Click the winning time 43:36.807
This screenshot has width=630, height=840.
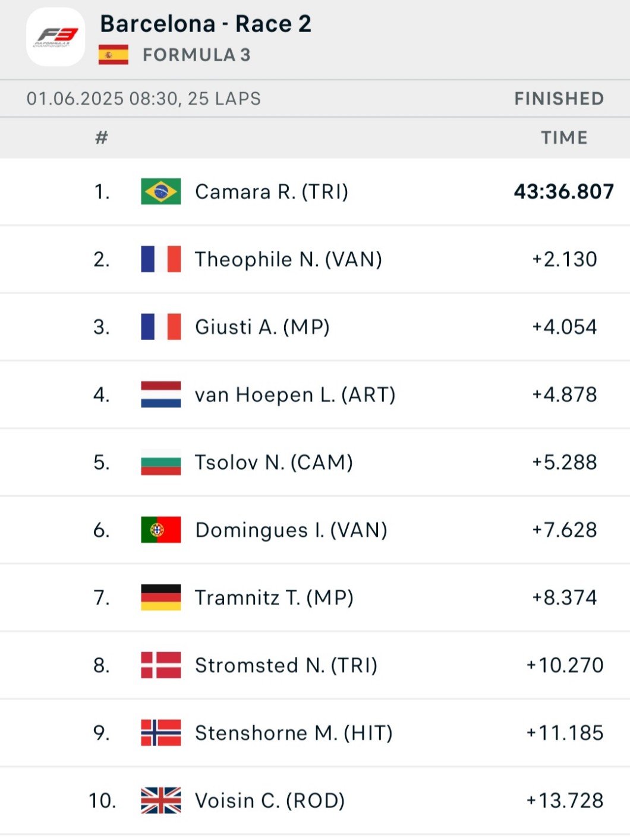(x=563, y=191)
